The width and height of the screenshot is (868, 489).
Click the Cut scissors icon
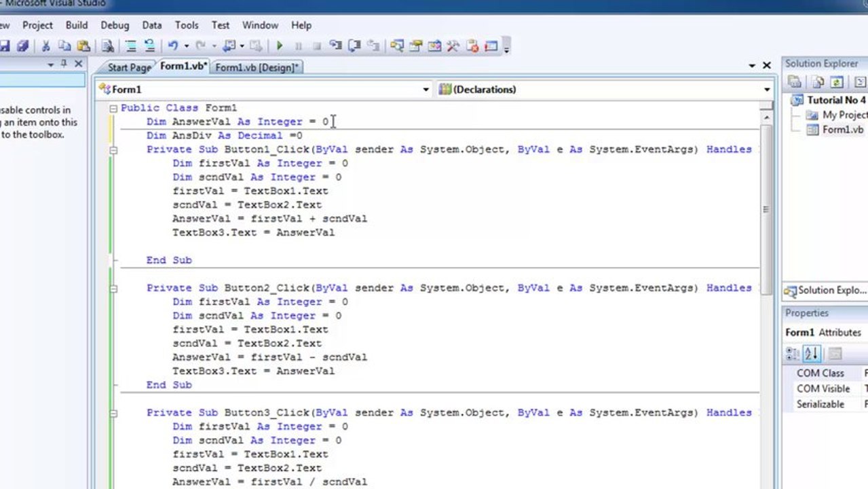click(x=45, y=46)
